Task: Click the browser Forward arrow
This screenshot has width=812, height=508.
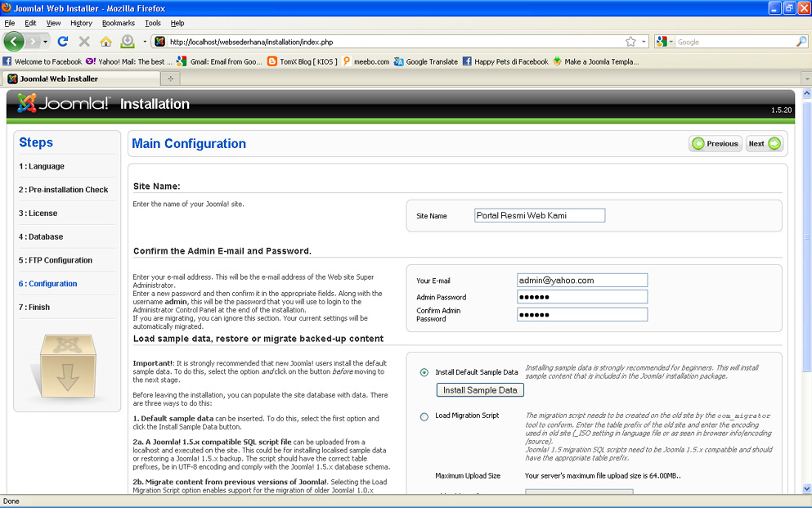Action: [34, 42]
